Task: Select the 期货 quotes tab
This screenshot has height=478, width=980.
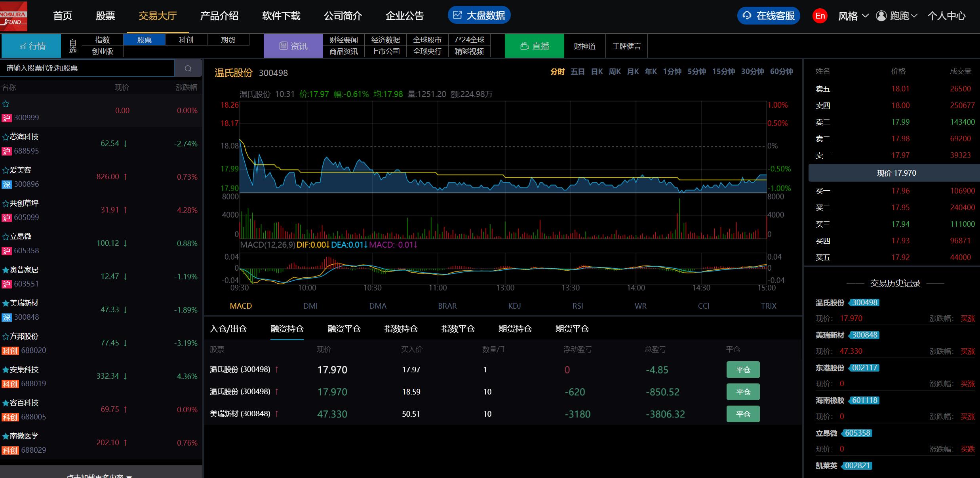Action: (228, 40)
